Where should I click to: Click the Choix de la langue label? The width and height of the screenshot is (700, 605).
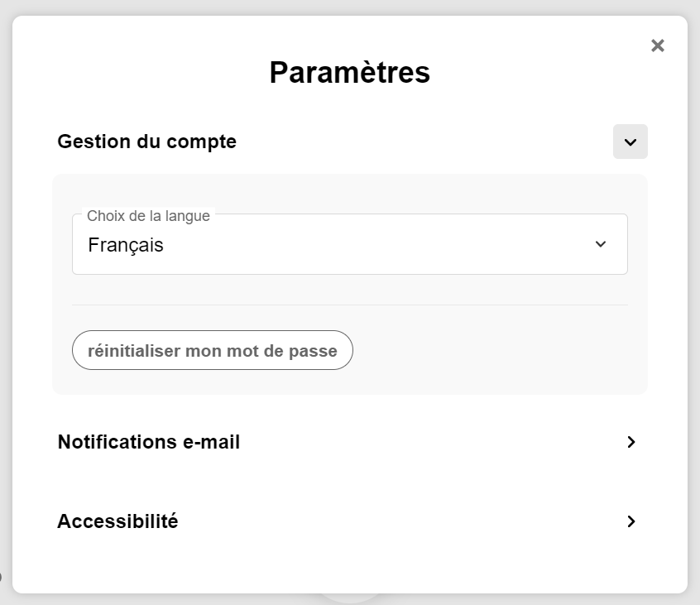click(x=148, y=216)
